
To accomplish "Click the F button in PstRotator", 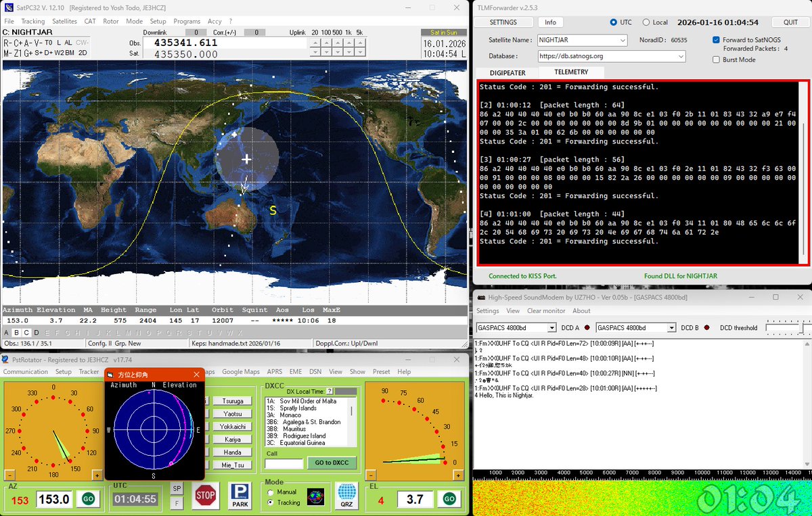I will [177, 502].
